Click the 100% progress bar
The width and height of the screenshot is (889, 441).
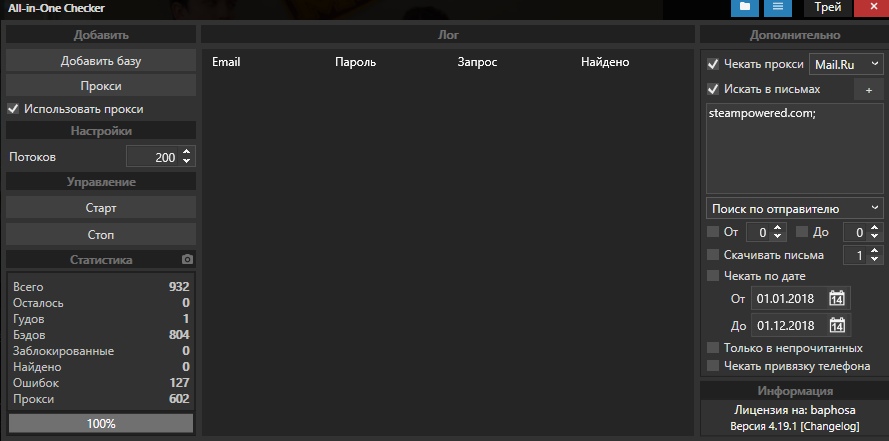pos(100,424)
